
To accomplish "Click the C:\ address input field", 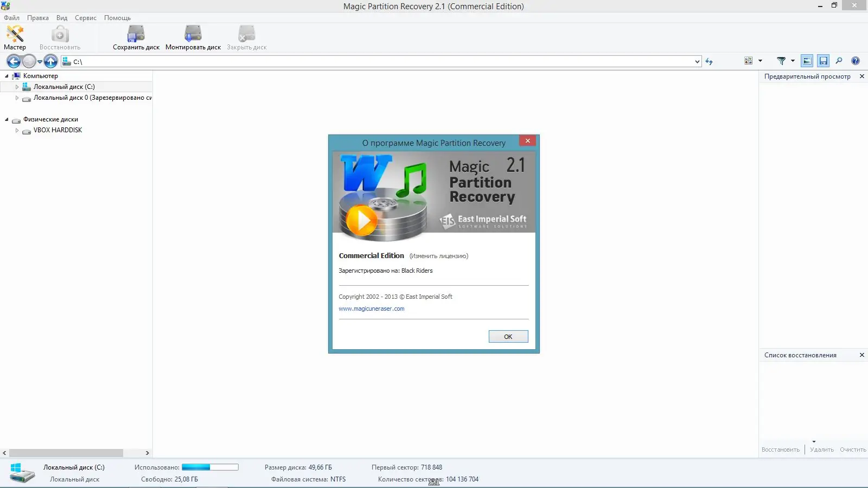I will pyautogui.click(x=381, y=61).
